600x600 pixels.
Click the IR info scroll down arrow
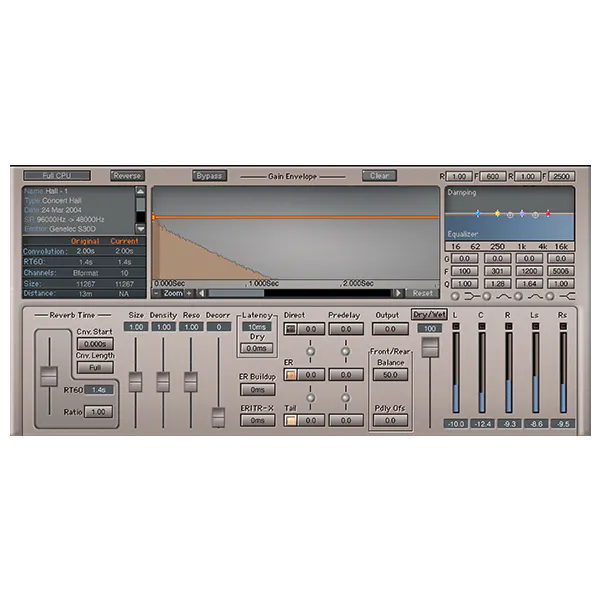click(140, 228)
